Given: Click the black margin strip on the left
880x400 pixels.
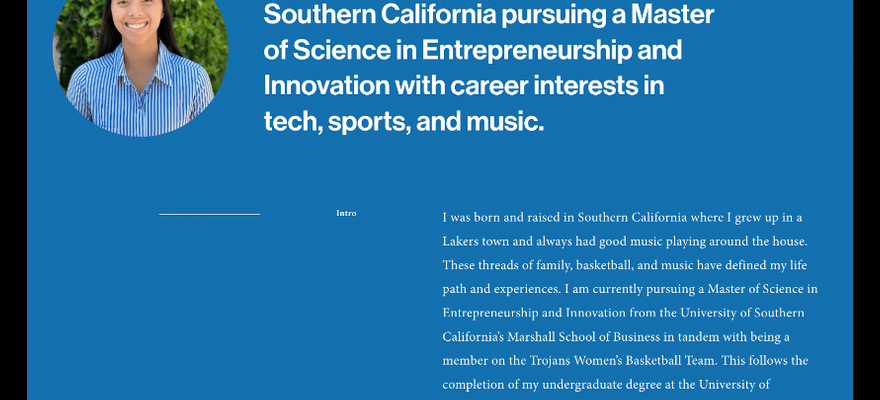Looking at the screenshot, I should [13, 200].
